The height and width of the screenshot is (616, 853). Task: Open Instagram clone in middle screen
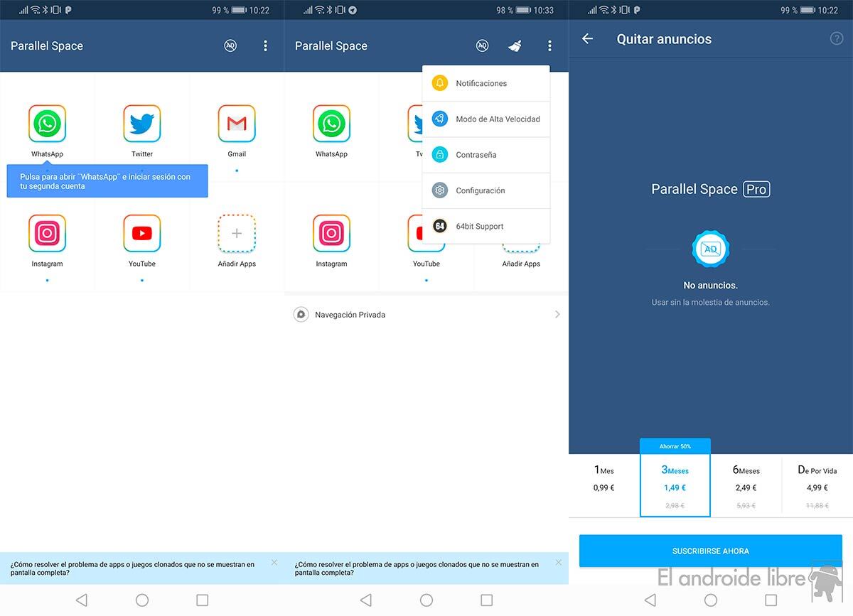[x=331, y=233]
